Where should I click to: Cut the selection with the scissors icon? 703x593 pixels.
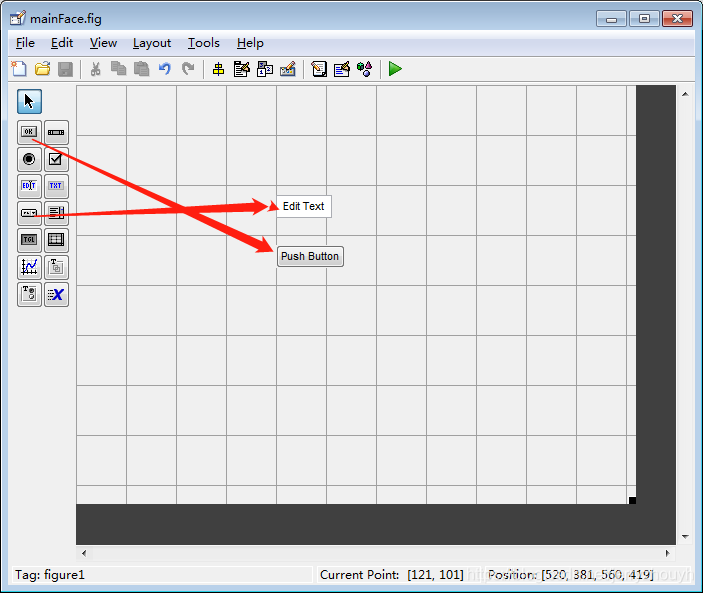tap(95, 69)
